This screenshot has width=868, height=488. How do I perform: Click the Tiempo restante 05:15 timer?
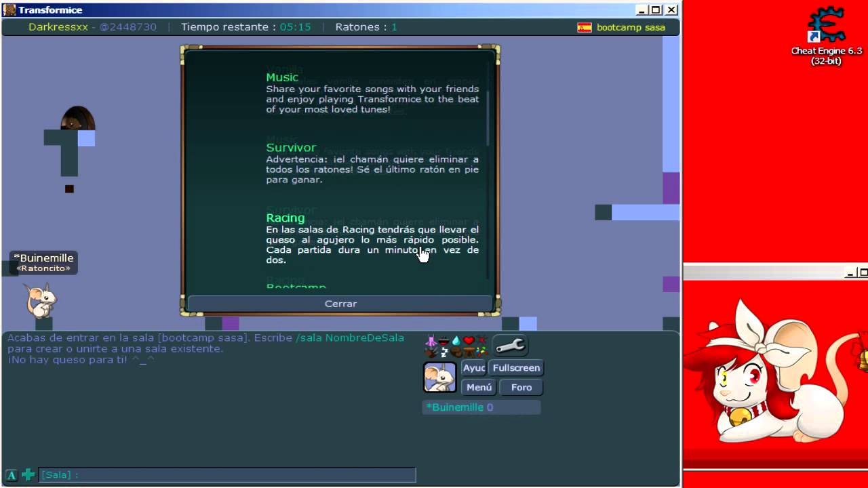(x=245, y=27)
